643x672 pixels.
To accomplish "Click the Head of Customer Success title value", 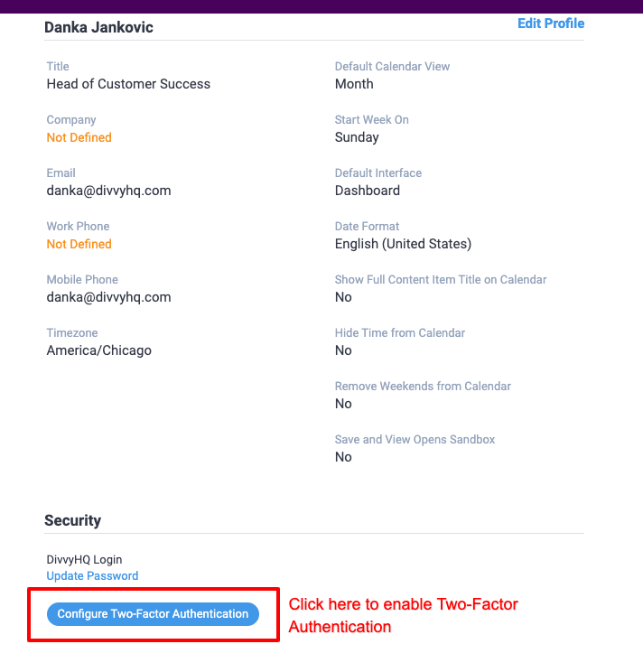I will tap(128, 84).
